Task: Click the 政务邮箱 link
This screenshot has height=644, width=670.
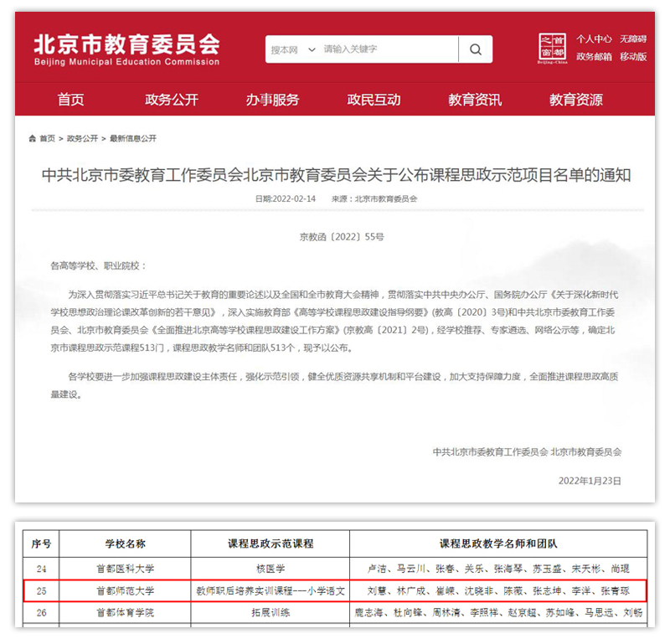Action: click(594, 56)
